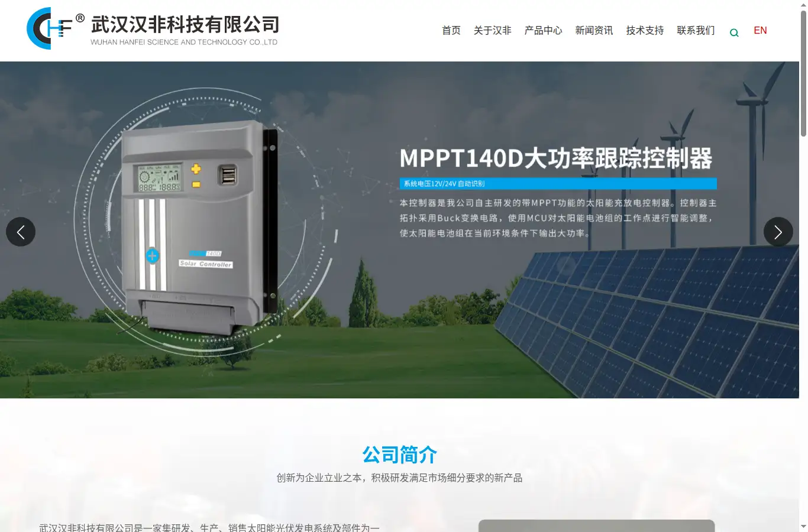Open the 产品中心 menu item
The height and width of the screenshot is (532, 808).
[x=543, y=31]
